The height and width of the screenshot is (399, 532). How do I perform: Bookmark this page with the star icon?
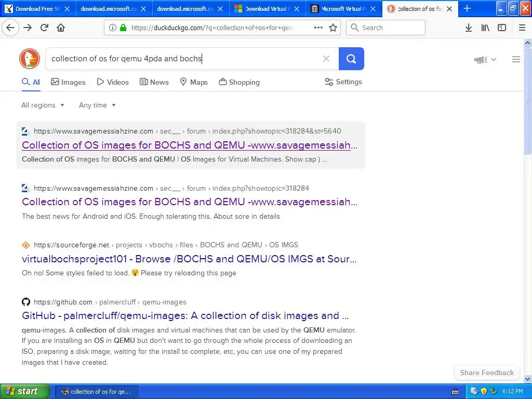(333, 28)
